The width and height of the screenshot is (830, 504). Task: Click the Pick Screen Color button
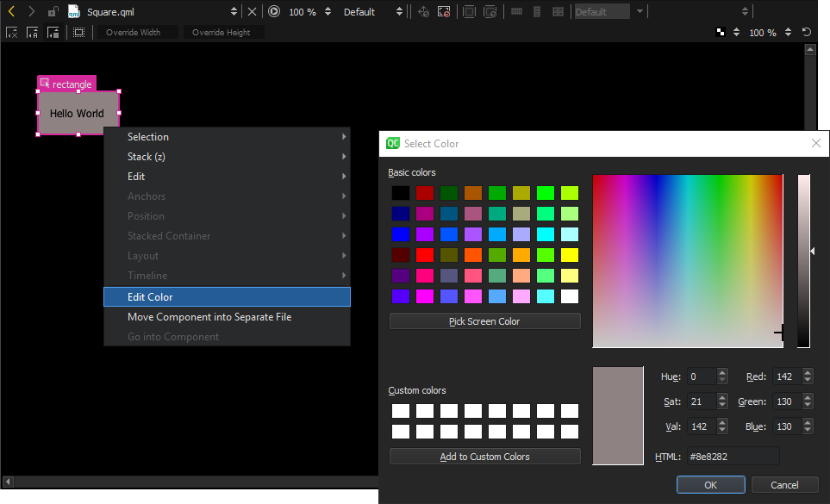click(x=484, y=320)
